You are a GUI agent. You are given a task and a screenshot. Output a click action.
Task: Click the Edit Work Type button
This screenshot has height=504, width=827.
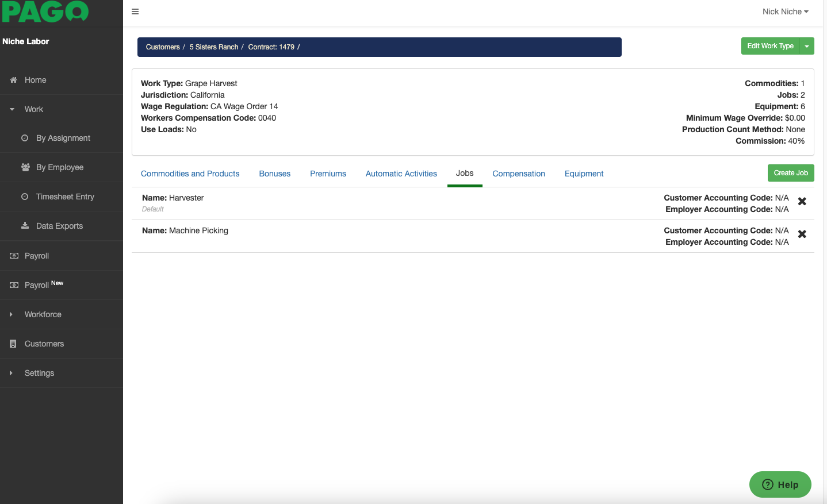[x=770, y=46]
